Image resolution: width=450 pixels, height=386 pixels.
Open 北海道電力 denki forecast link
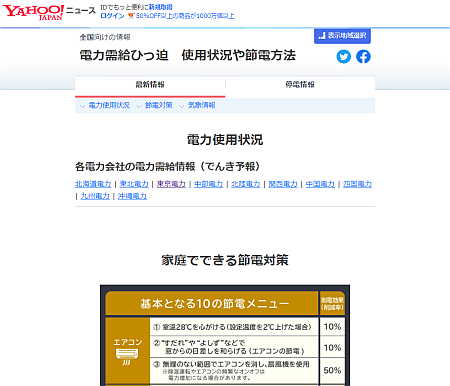[x=93, y=184]
